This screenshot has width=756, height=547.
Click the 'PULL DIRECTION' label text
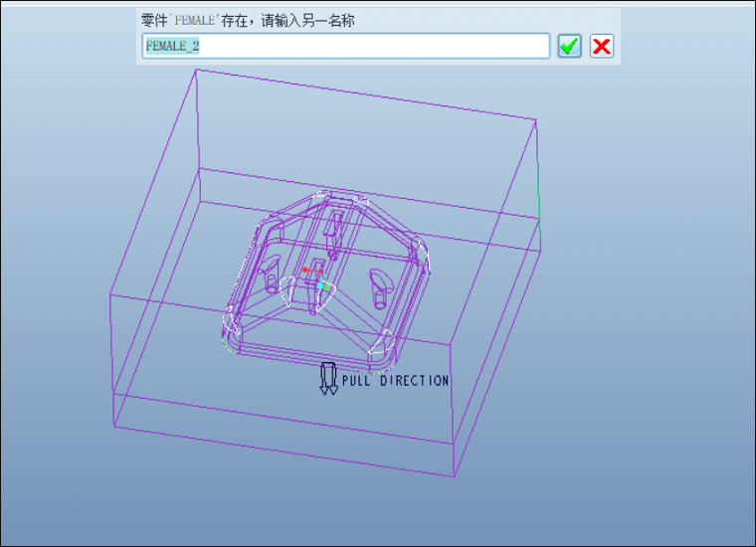click(x=395, y=381)
